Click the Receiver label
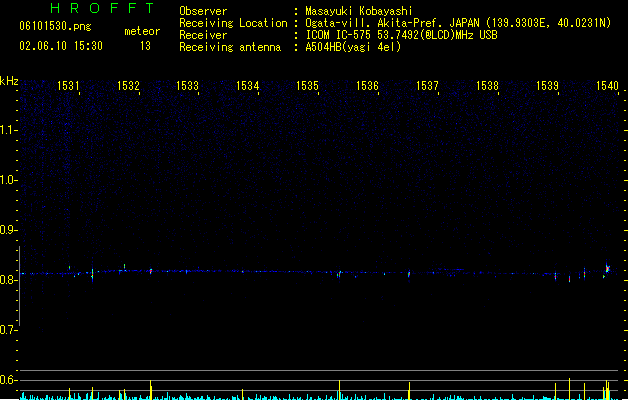 tap(203, 35)
